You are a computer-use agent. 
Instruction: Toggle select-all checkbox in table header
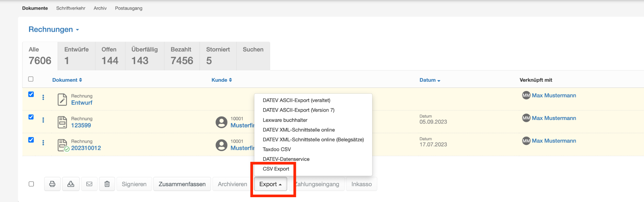pyautogui.click(x=31, y=79)
